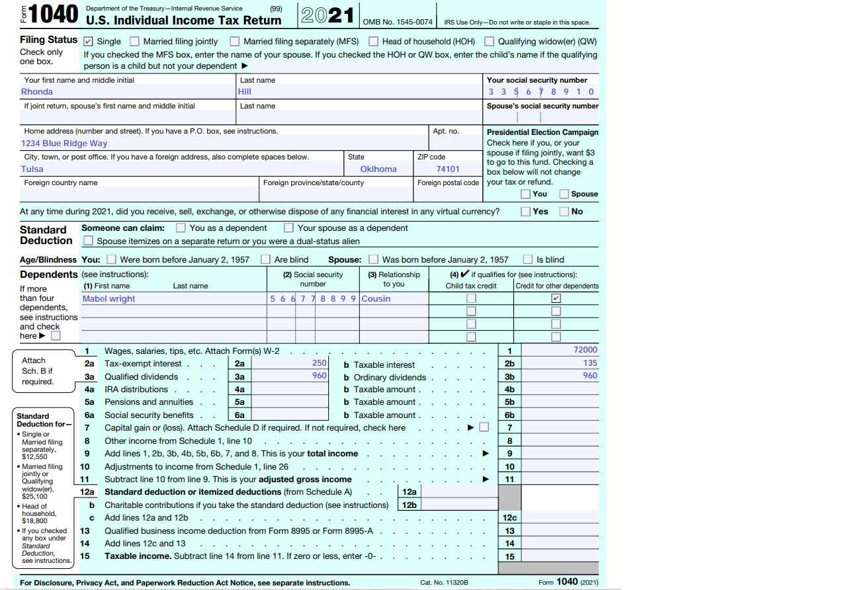Check Yes for the virtual currency question
Screen dimensions: 868x590
[525, 211]
